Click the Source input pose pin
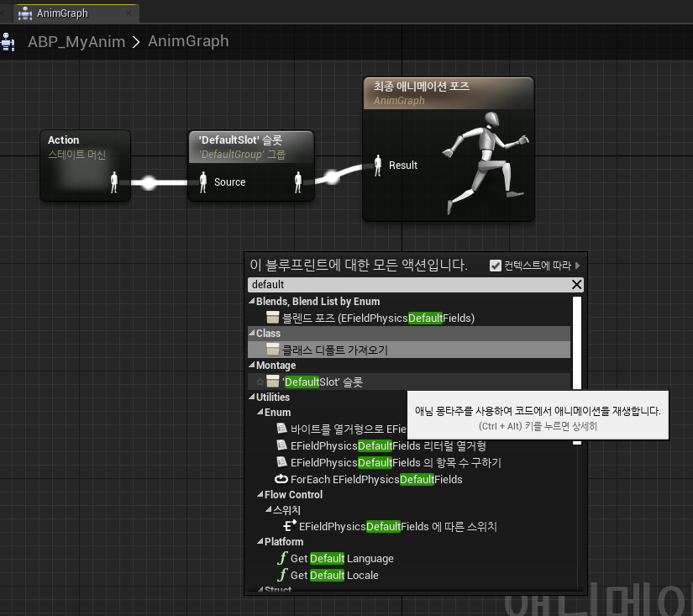The width and height of the screenshot is (693, 616). pyautogui.click(x=203, y=182)
